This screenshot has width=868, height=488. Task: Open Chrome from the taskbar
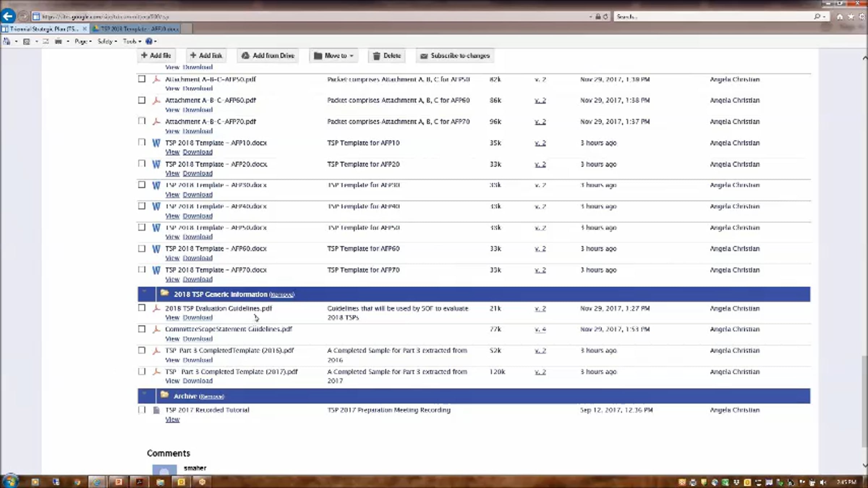[x=77, y=482]
